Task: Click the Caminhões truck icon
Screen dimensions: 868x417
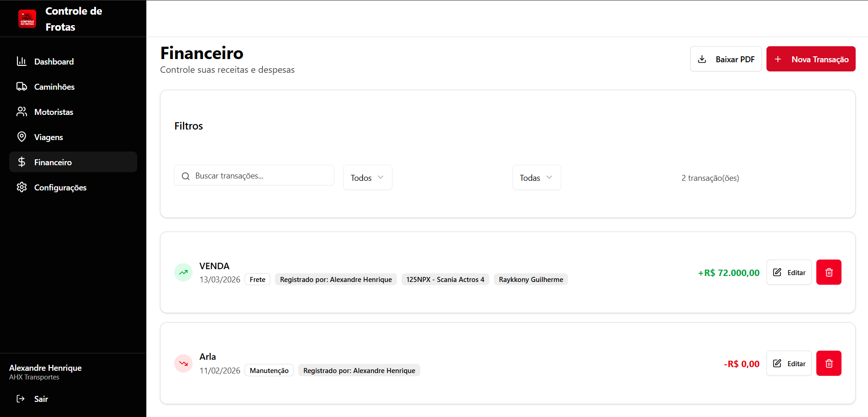Action: (22, 87)
